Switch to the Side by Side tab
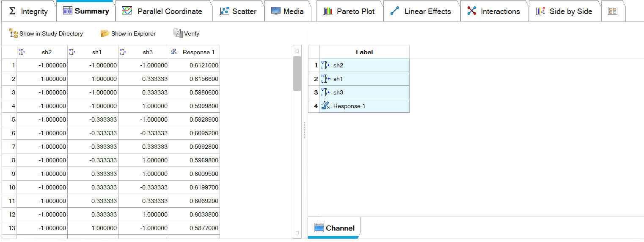The height and width of the screenshot is (242, 644). (564, 11)
